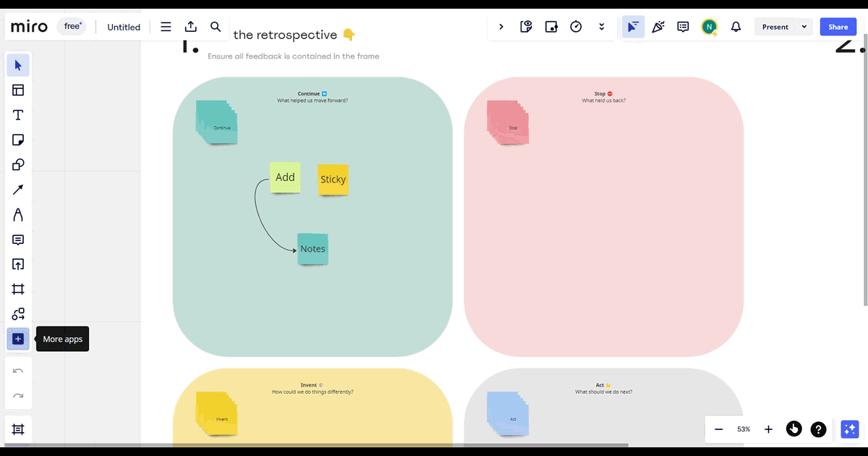Click the 53% zoom level
868x456 pixels.
[x=744, y=429]
